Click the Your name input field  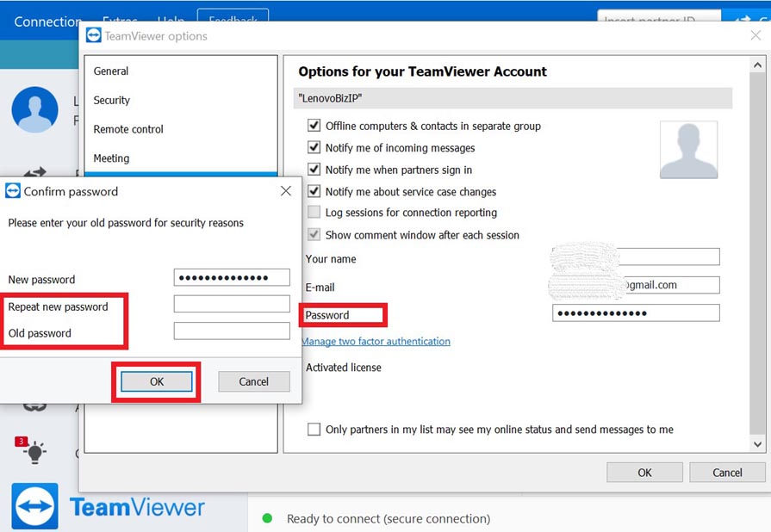pos(636,257)
